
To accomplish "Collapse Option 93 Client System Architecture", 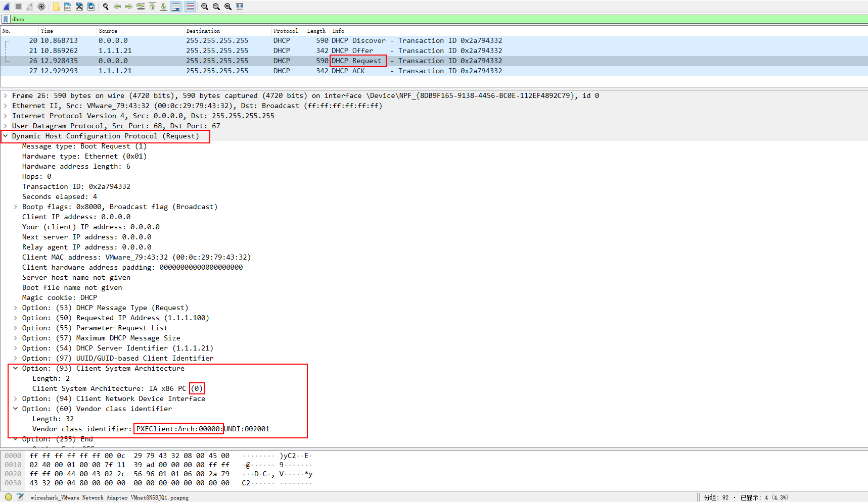I will tap(16, 368).
